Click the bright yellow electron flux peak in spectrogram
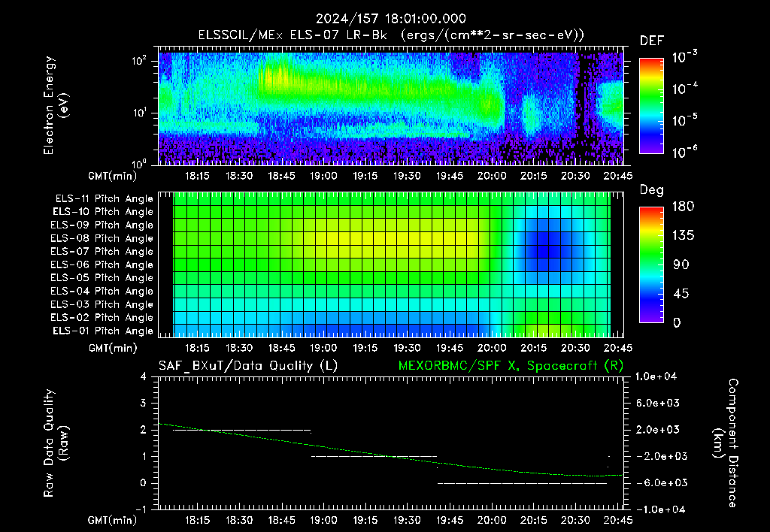 pyautogui.click(x=276, y=79)
